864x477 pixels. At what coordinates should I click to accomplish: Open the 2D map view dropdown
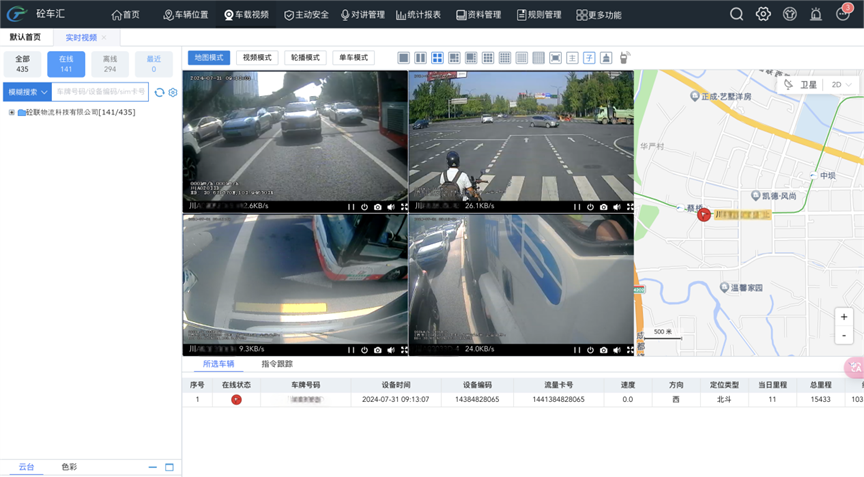[841, 85]
